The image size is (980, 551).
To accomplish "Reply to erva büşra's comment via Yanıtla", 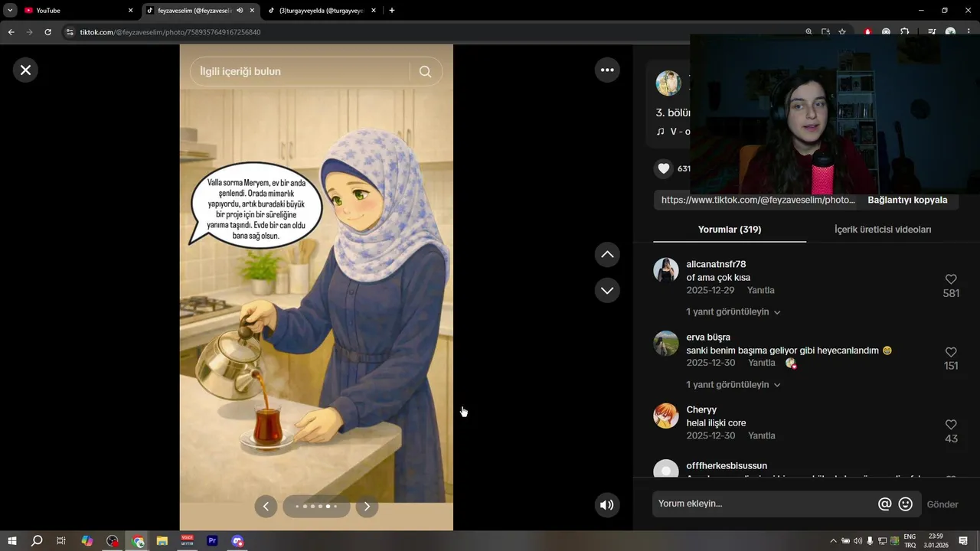I will (x=762, y=363).
